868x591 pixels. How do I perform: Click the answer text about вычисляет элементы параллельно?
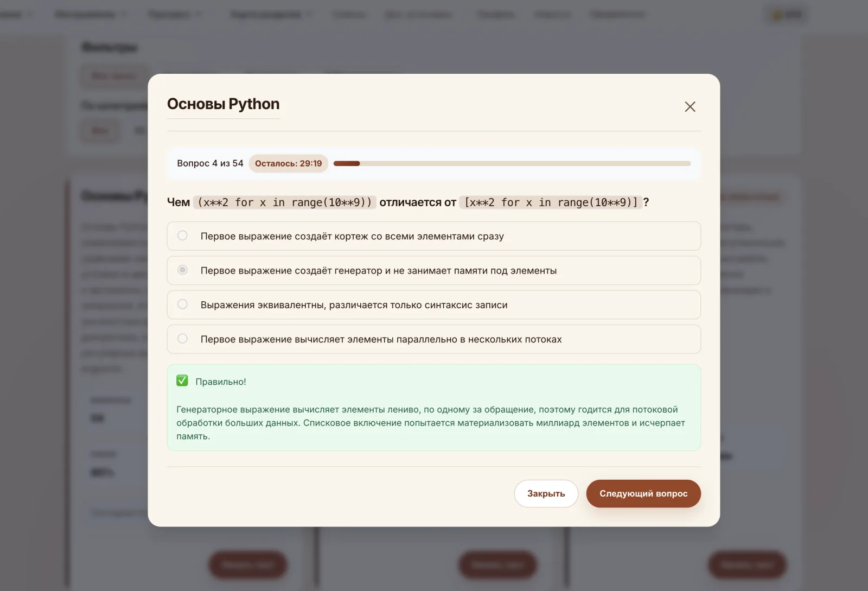(x=381, y=339)
